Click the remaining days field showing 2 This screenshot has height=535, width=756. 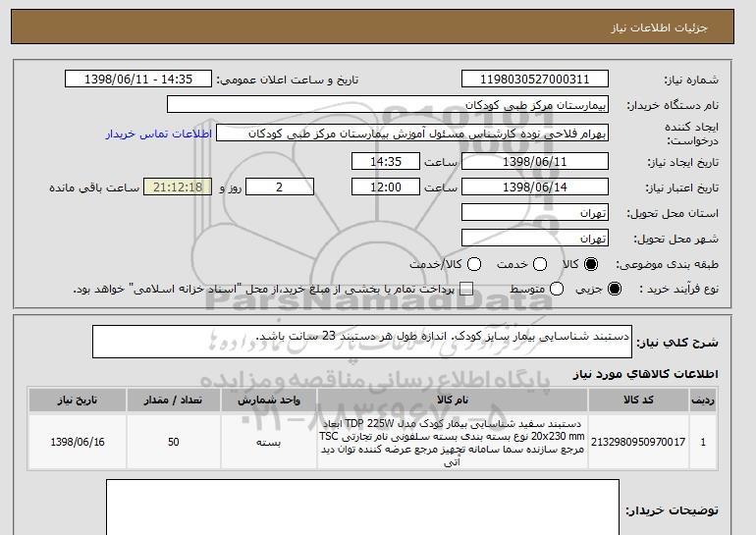coord(280,187)
